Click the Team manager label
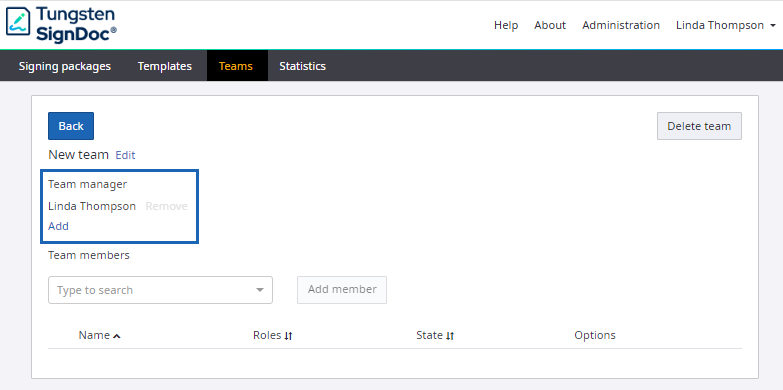Image resolution: width=783 pixels, height=390 pixels. (87, 184)
